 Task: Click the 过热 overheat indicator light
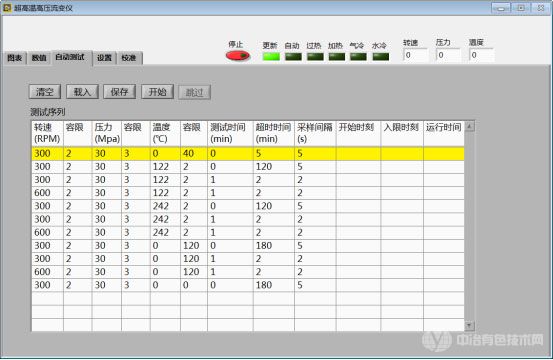point(315,56)
